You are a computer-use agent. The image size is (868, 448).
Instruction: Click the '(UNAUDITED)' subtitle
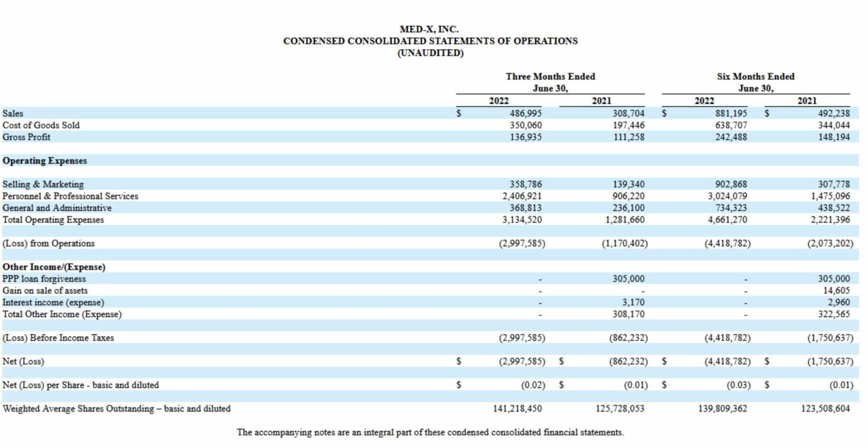[x=431, y=53]
